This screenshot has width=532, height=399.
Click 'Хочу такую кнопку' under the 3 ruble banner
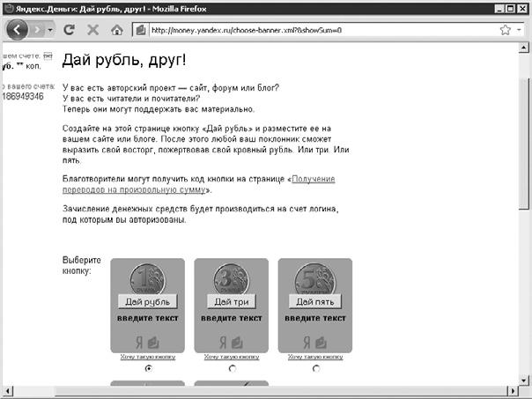pos(232,357)
